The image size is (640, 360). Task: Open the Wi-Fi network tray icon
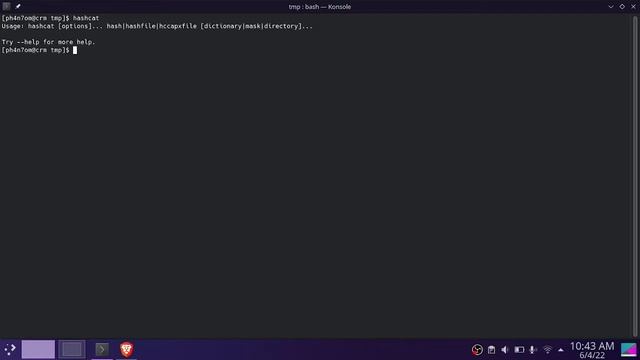pos(547,350)
